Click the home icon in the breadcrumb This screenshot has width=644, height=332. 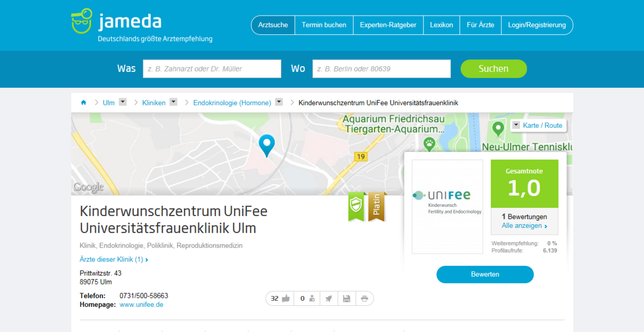coord(84,102)
